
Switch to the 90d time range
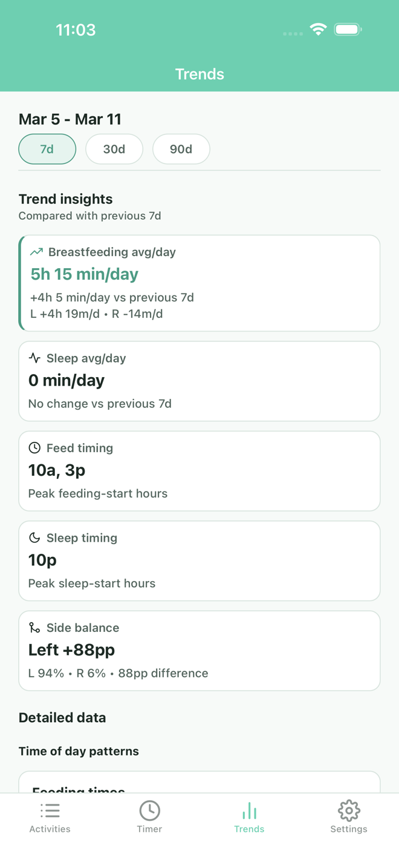(x=181, y=149)
